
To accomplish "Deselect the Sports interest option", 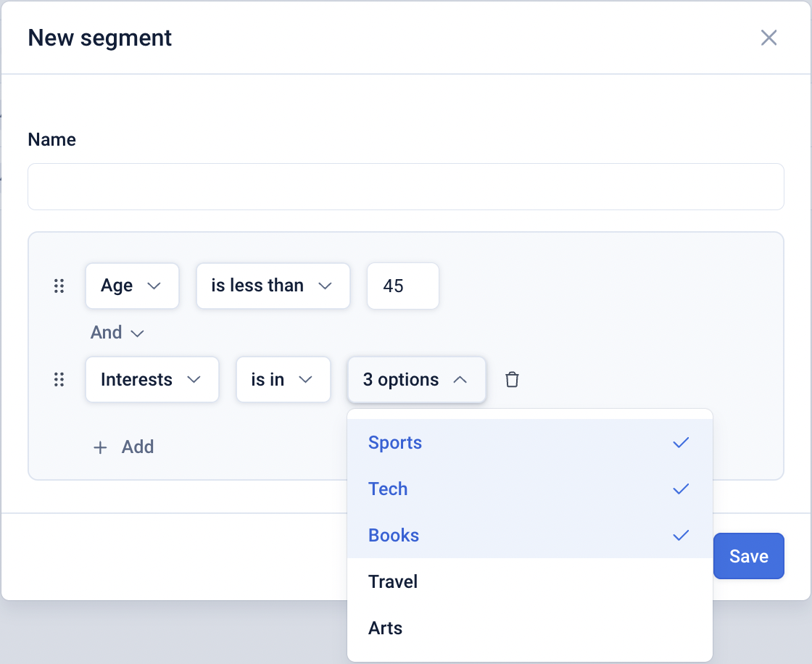I will point(395,443).
